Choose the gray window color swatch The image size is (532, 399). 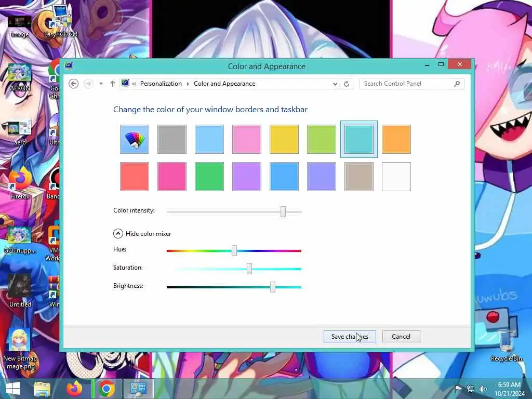(171, 139)
